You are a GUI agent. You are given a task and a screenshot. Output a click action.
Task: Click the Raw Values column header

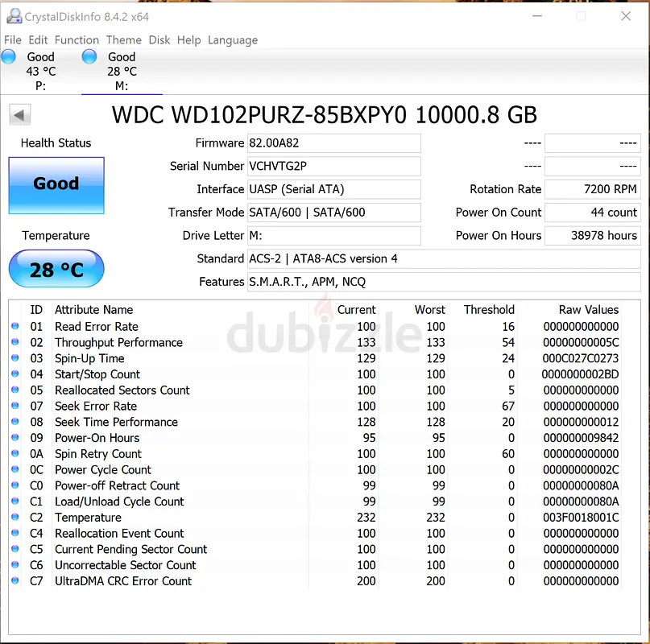coord(588,310)
